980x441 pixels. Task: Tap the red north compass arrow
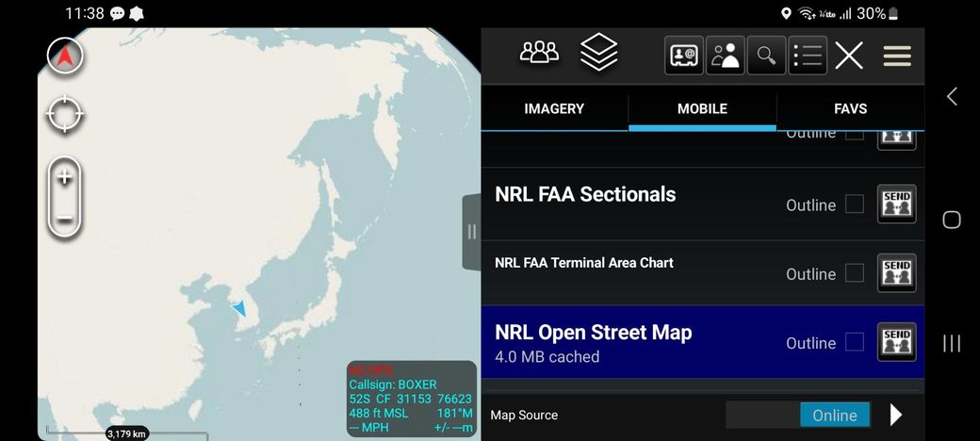(x=65, y=57)
